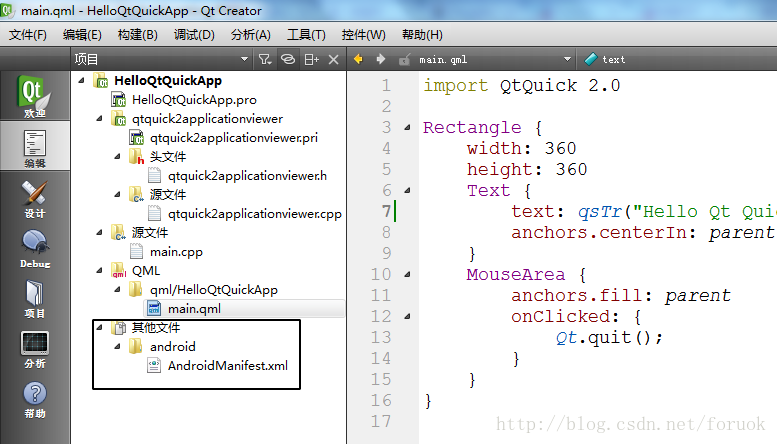Open the 编辑(E) menu
The image size is (777, 444).
[x=82, y=35]
